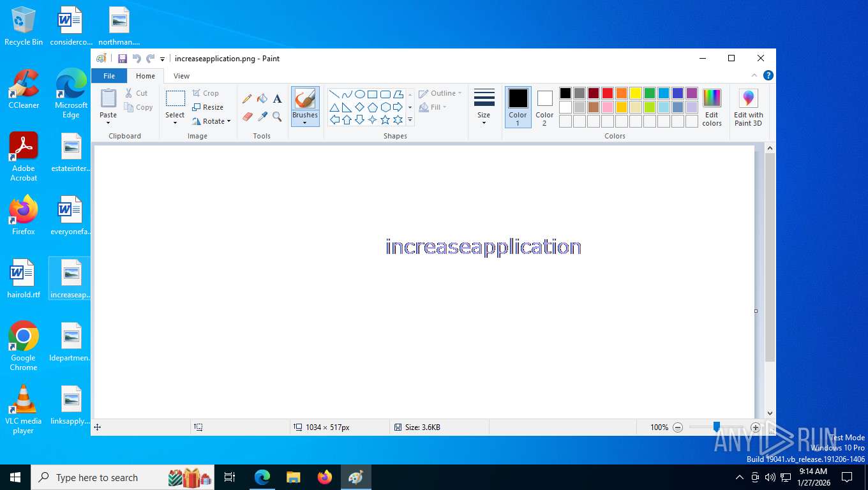Viewport: 868px width, 490px height.
Task: Click the Copy button
Action: 138,107
